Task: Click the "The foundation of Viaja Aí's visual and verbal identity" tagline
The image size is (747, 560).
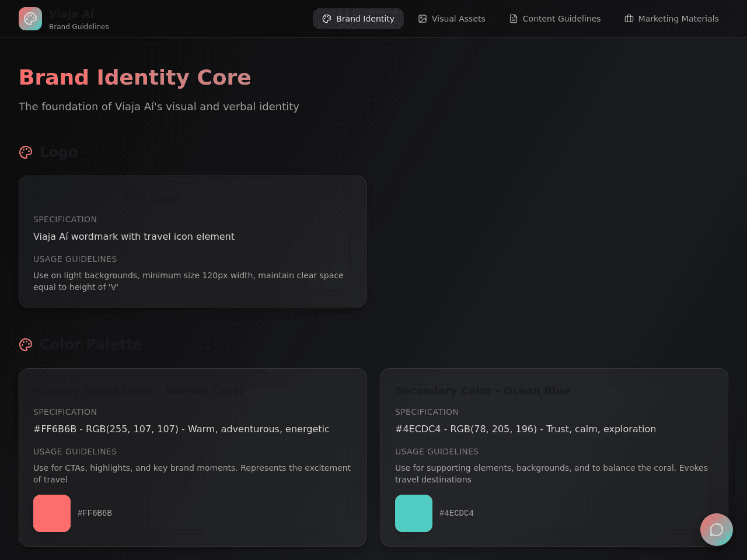Action: 159,107
